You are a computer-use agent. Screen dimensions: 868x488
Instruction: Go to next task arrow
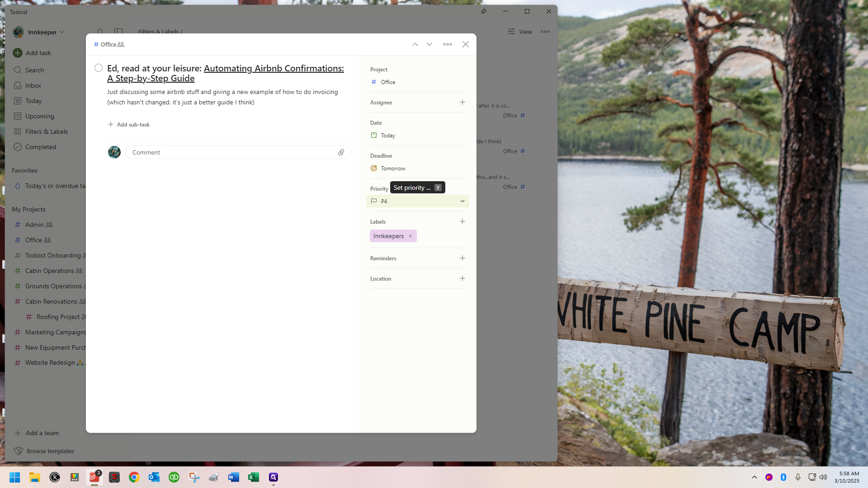[429, 44]
